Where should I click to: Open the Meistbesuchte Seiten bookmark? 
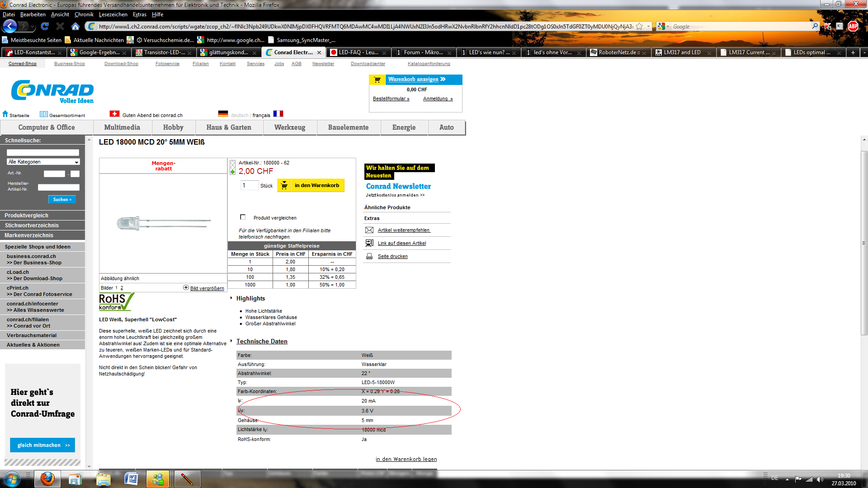point(32,40)
